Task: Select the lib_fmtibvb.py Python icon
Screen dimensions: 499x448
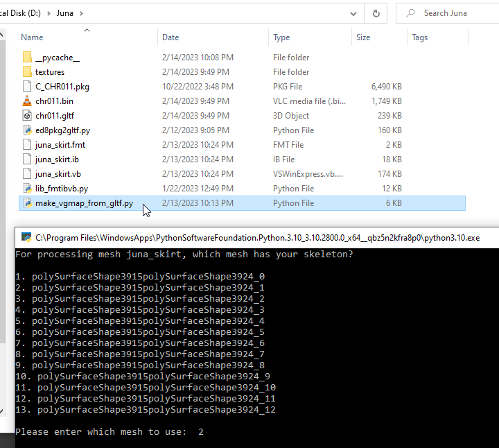Action: [27, 189]
